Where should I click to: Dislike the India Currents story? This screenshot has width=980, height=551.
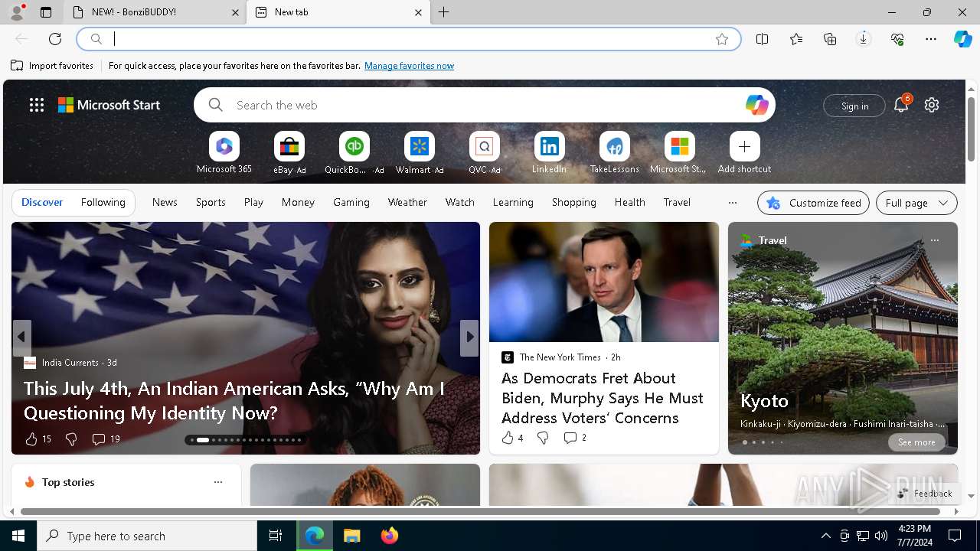pos(71,439)
